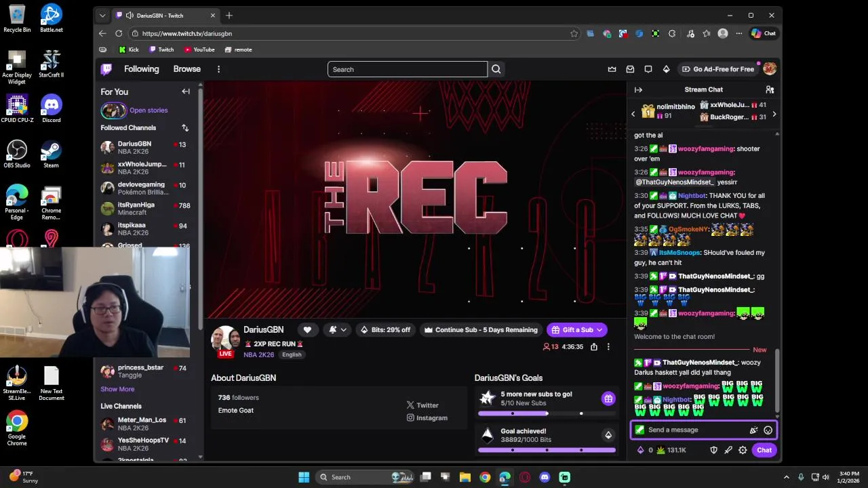
Task: Open the Browse tab
Action: point(186,69)
